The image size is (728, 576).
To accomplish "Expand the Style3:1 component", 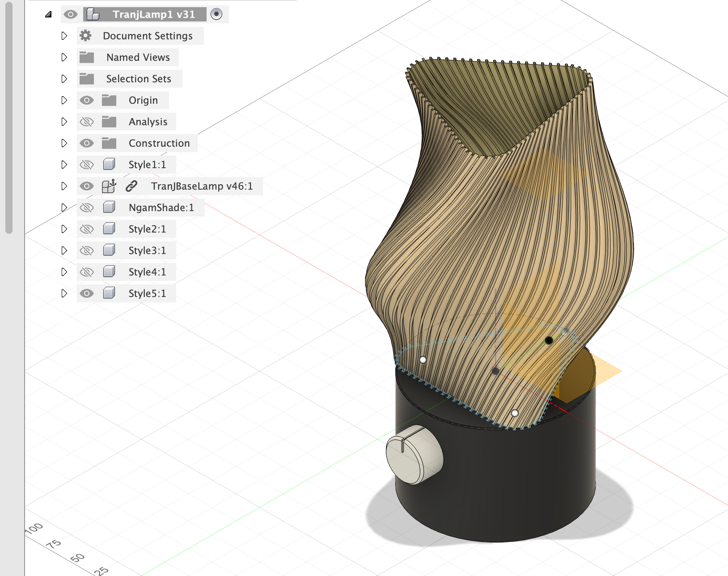I will coord(64,250).
